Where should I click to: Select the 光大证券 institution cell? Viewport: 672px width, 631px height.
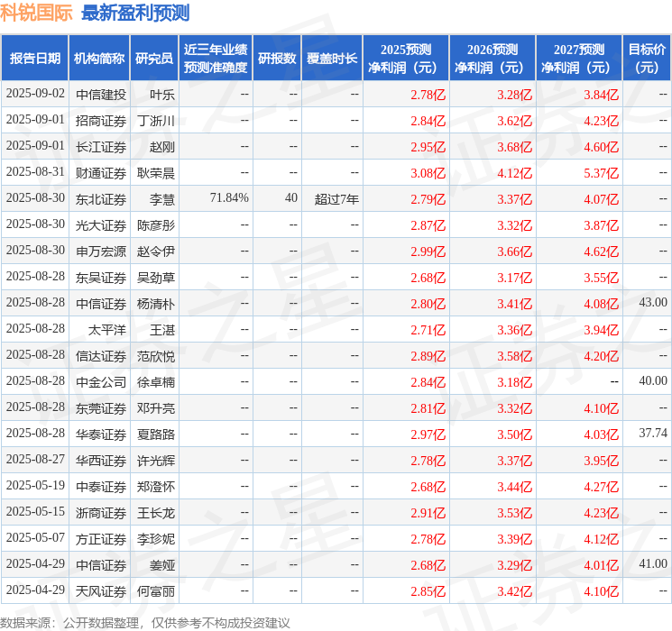tap(101, 225)
